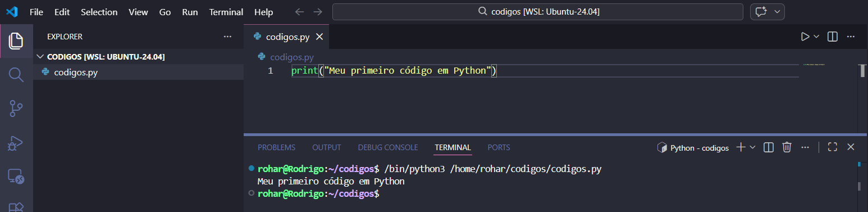The width and height of the screenshot is (868, 212).
Task: Click the terminal output "Meu primeiro código em Python"
Action: pos(331,182)
